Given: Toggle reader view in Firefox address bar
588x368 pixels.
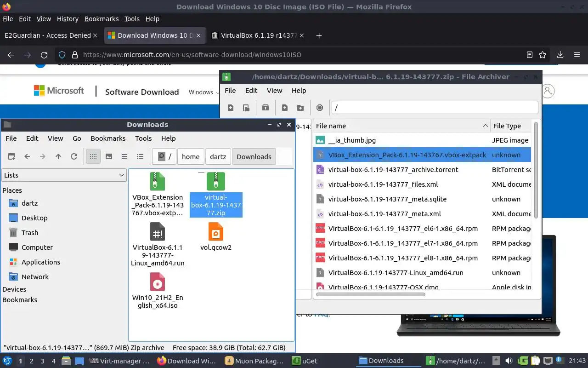Looking at the screenshot, I should click(x=530, y=55).
